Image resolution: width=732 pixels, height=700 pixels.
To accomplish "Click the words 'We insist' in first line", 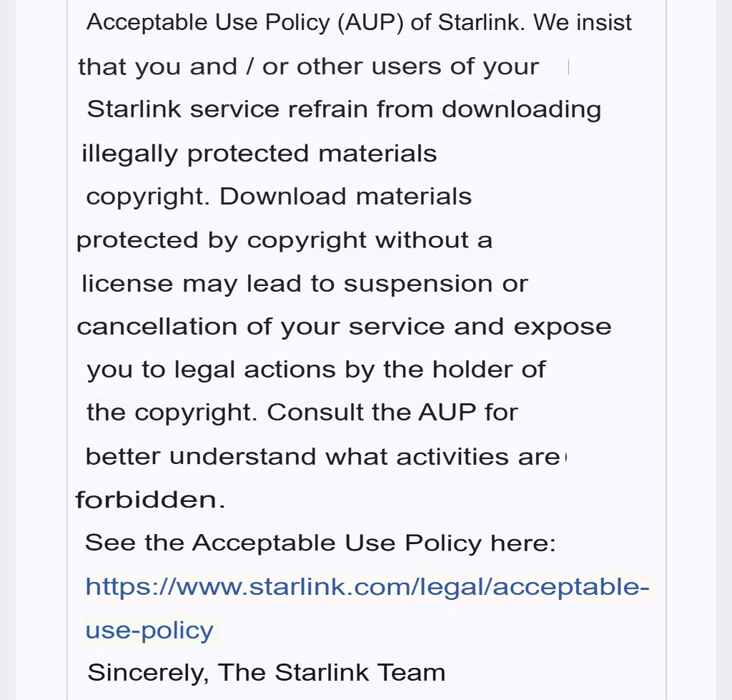I will (x=583, y=22).
